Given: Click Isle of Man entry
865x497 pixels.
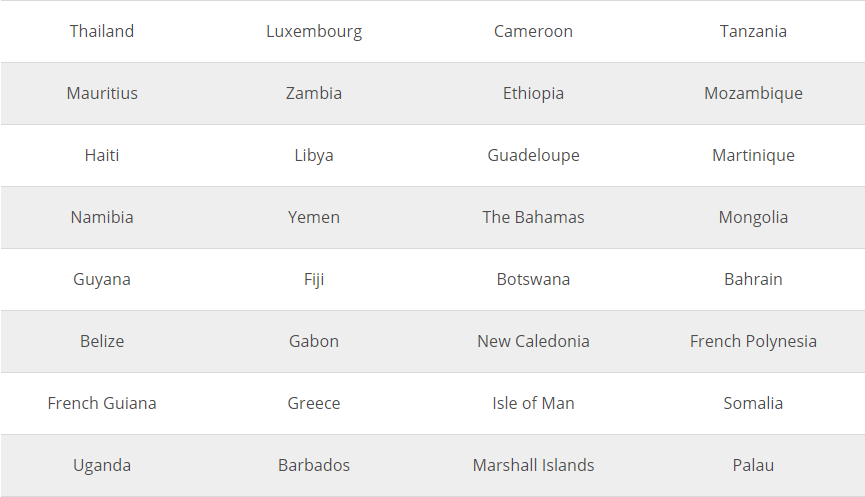Looking at the screenshot, I should (533, 403).
